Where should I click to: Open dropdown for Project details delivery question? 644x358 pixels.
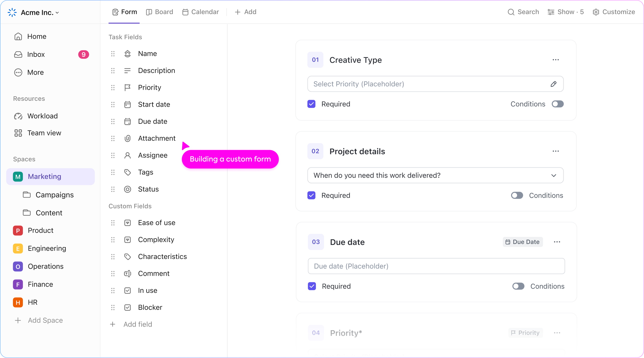point(554,175)
